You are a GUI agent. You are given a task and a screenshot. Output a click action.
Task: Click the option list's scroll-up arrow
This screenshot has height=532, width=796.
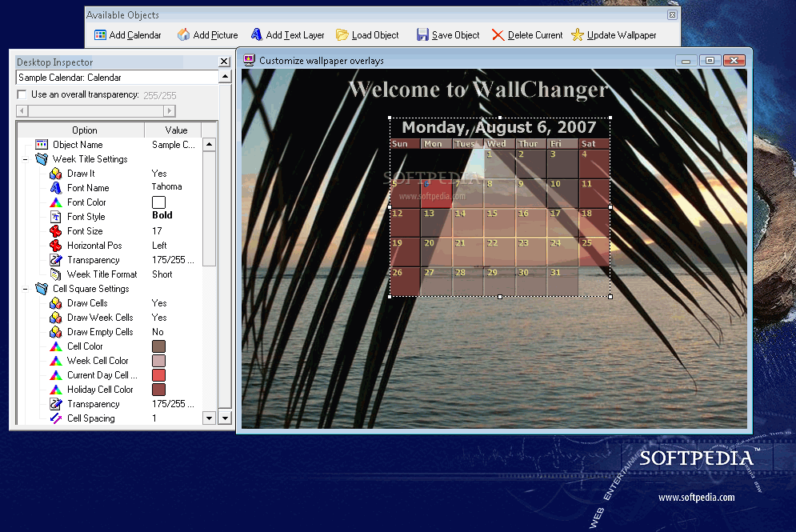click(x=209, y=144)
